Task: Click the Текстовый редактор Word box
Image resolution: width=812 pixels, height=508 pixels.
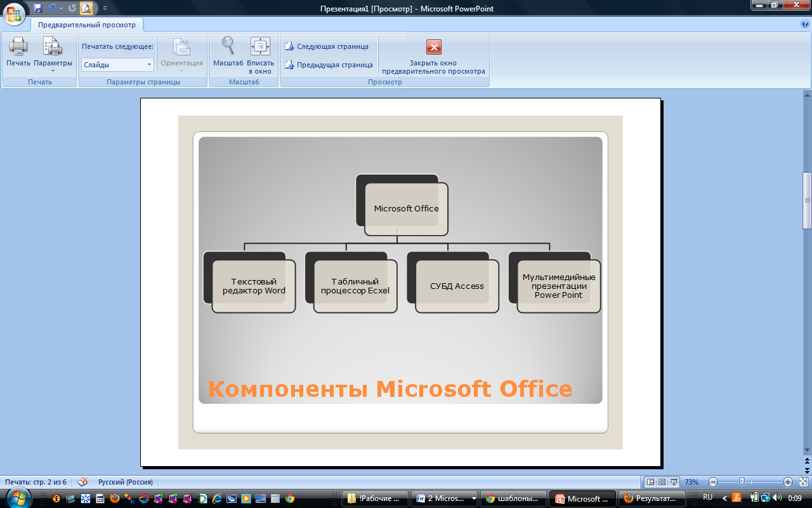Action: click(254, 286)
